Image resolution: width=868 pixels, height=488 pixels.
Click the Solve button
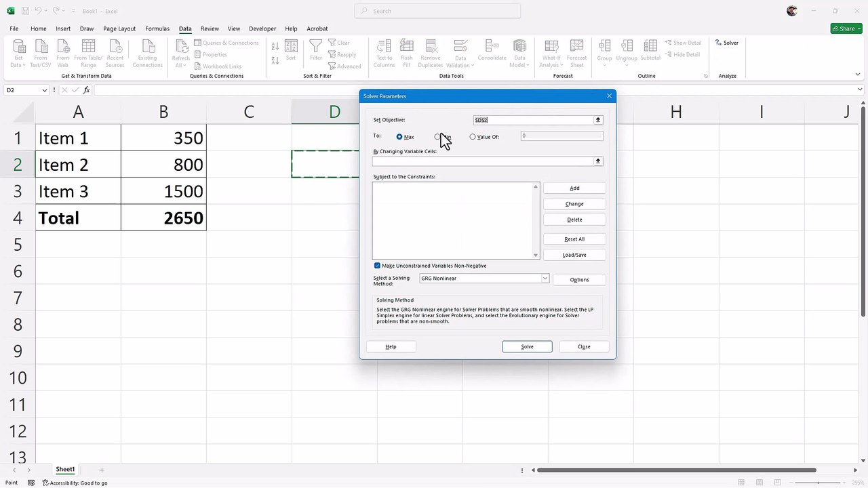tap(527, 347)
